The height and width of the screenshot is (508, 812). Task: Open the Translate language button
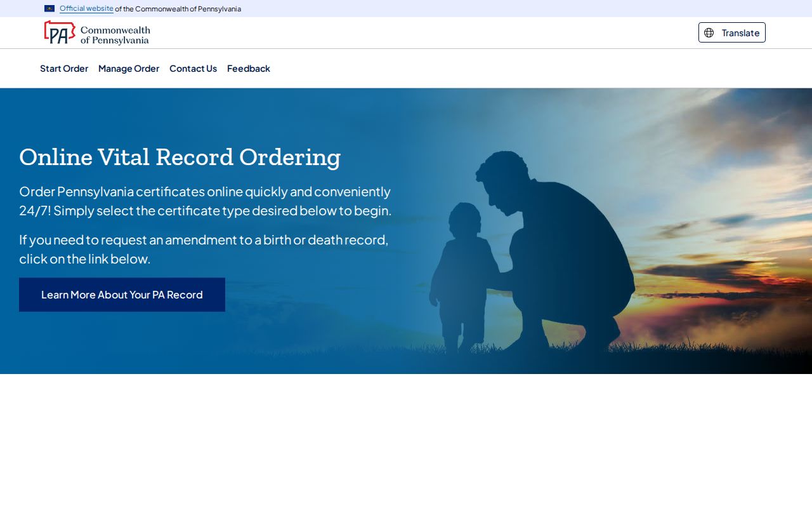732,32
